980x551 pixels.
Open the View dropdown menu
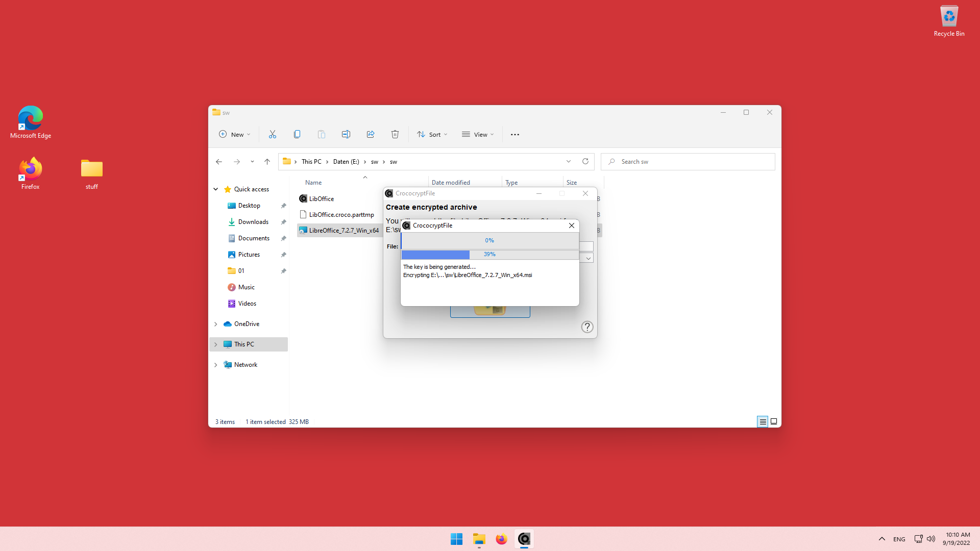pos(478,135)
